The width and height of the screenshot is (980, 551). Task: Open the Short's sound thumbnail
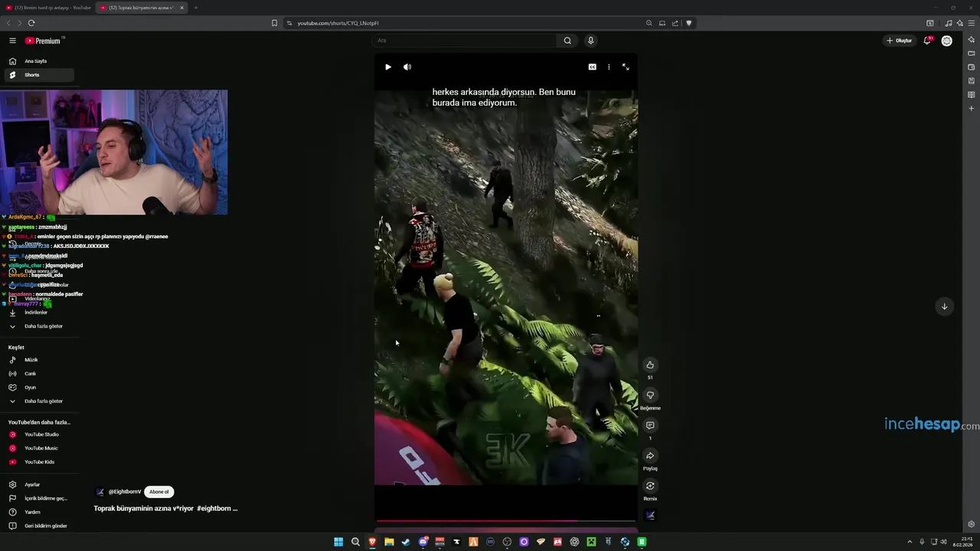click(x=650, y=515)
